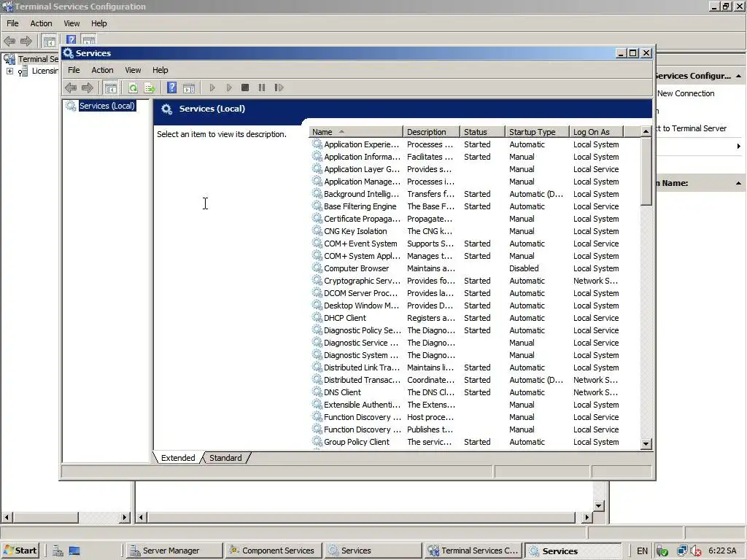Click Export List icon in Services toolbar

click(150, 87)
